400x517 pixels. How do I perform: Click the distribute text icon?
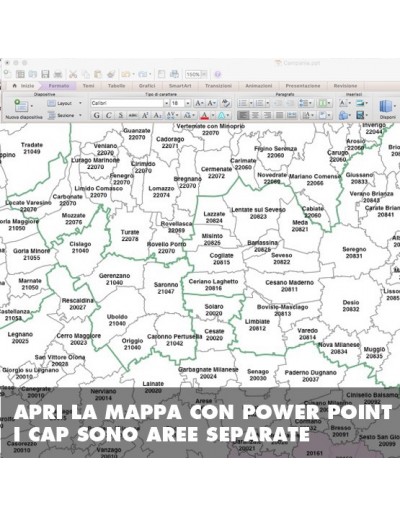(292, 115)
